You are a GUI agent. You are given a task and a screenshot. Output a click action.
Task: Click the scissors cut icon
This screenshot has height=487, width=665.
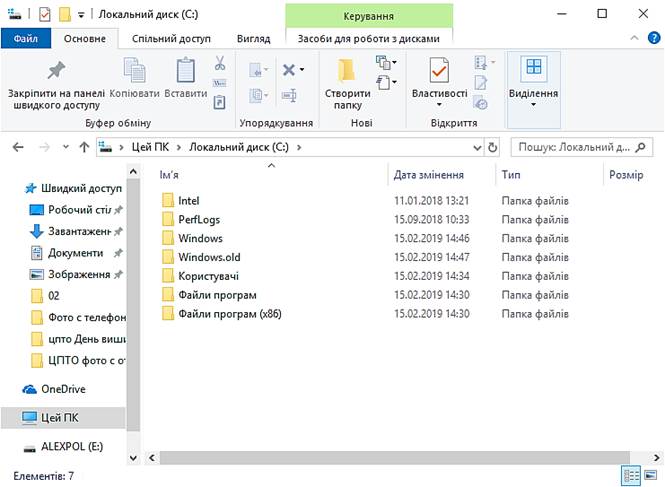[x=219, y=63]
